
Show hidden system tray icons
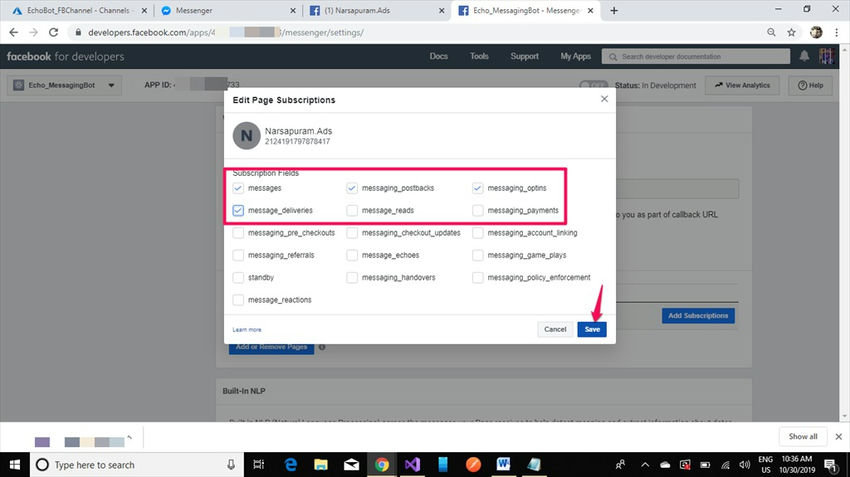coord(645,465)
